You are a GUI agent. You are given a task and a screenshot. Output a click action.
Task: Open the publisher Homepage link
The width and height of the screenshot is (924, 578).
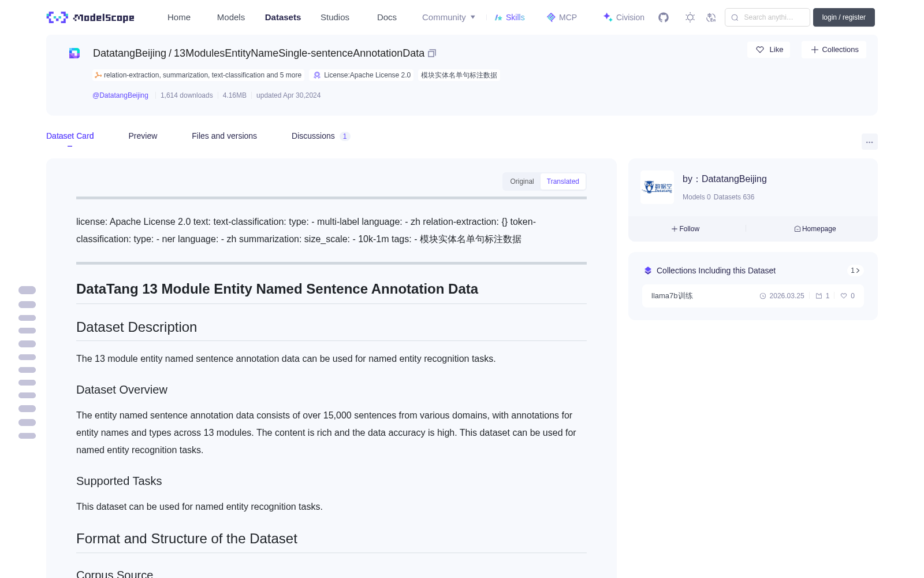(x=815, y=229)
